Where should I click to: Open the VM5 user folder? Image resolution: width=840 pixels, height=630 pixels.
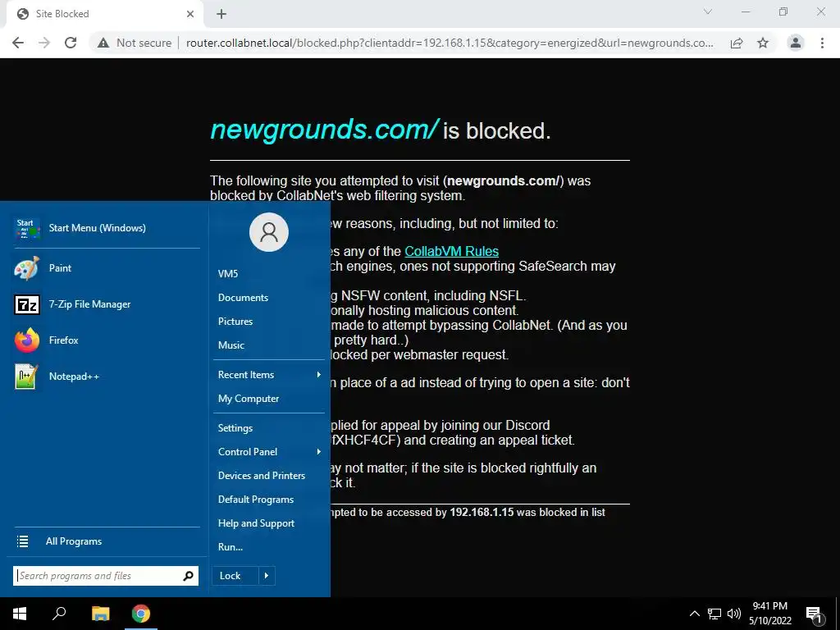click(x=269, y=274)
